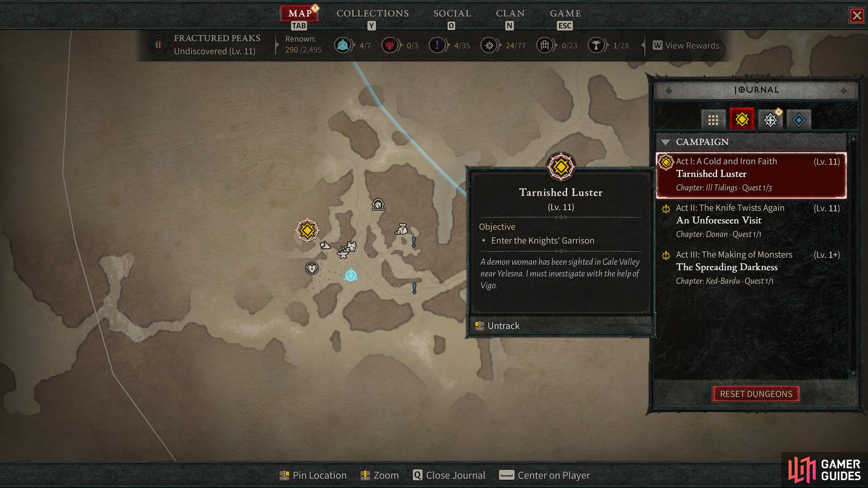Expand region progress arrow beside Fractured Peaks
The height and width of the screenshot is (488, 868).
(277, 45)
